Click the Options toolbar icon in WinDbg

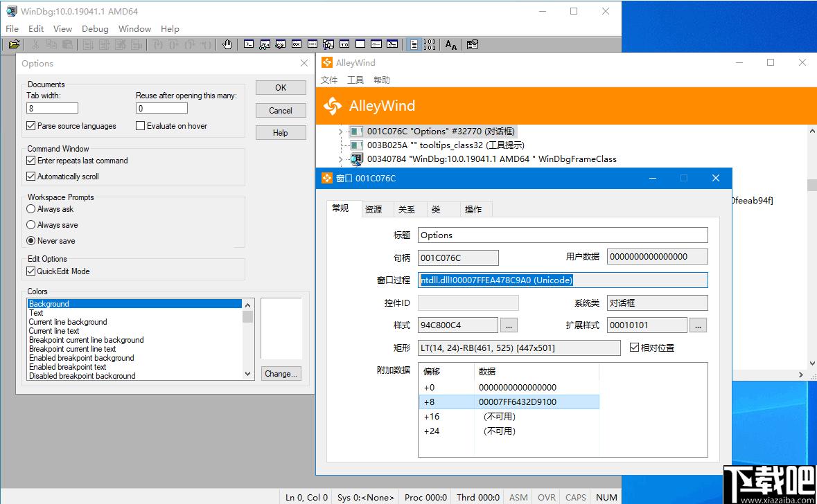[472, 45]
